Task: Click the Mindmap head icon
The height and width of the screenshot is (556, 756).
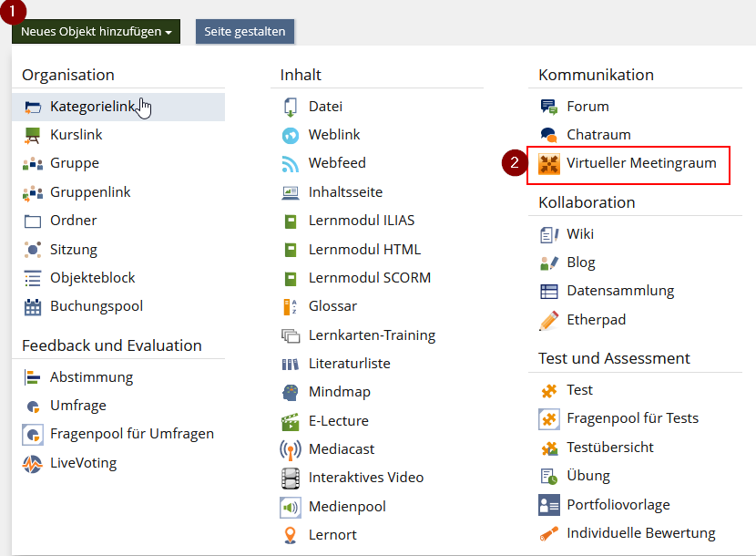Action: click(291, 393)
